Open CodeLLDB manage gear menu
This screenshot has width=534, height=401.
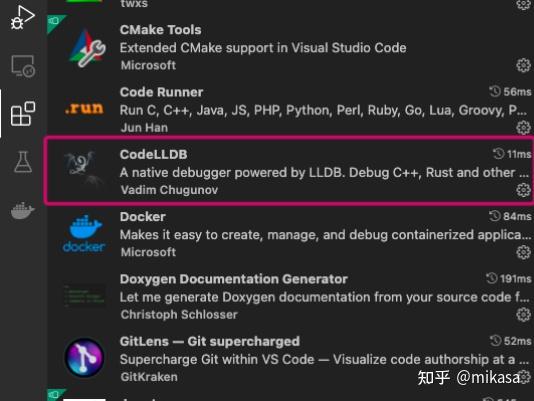523,190
